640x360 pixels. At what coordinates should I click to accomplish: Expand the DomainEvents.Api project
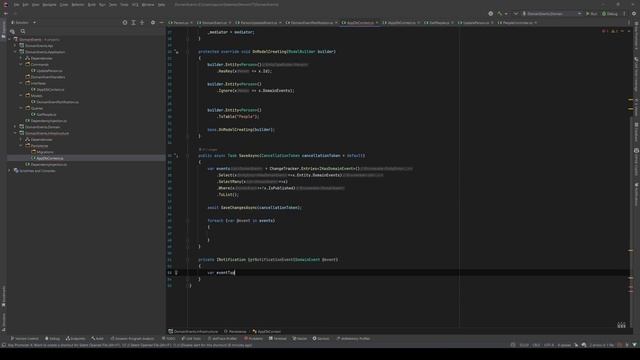16,46
